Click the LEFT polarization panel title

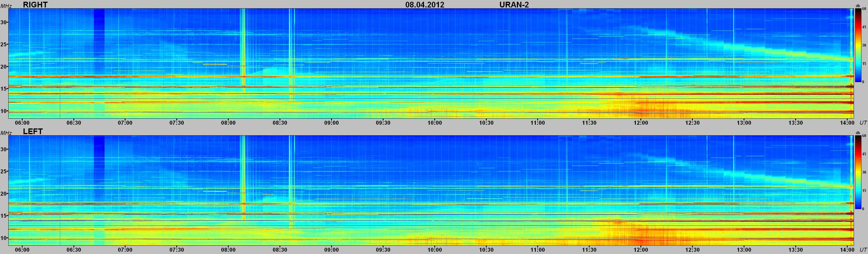(x=33, y=131)
